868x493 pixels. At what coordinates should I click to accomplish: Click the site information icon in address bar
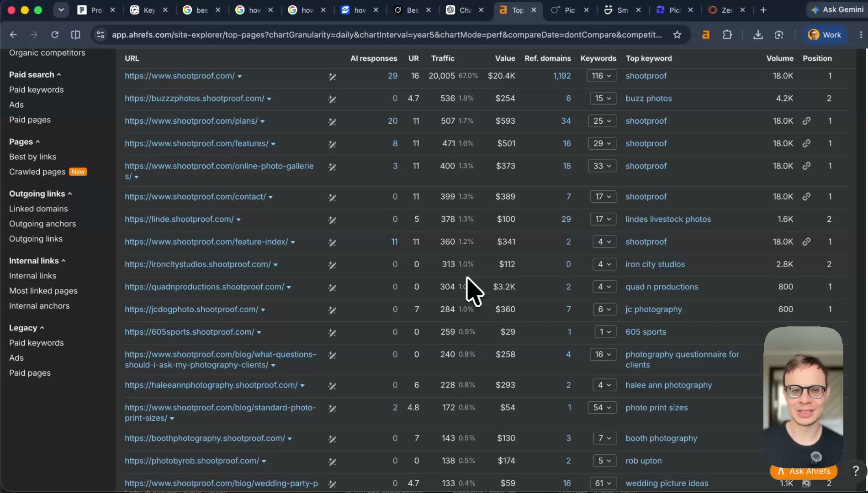[x=101, y=35]
